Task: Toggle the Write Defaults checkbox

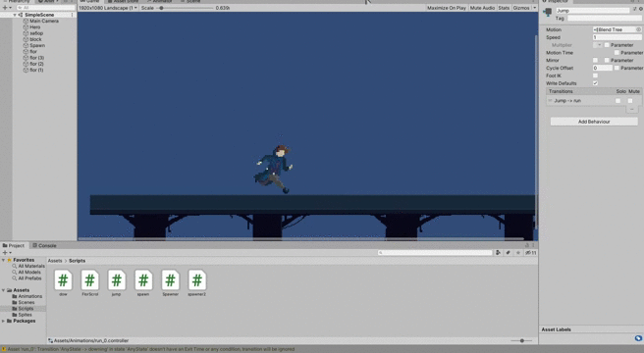Action: (x=595, y=83)
